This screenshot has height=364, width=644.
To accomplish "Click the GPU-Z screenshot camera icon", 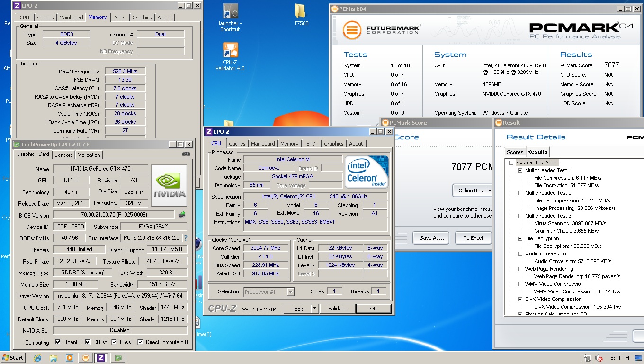I will 186,154.
